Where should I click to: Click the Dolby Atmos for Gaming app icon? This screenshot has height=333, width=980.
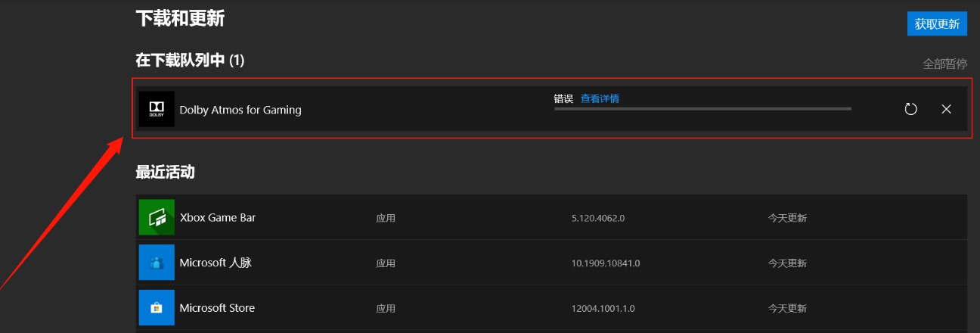[157, 109]
